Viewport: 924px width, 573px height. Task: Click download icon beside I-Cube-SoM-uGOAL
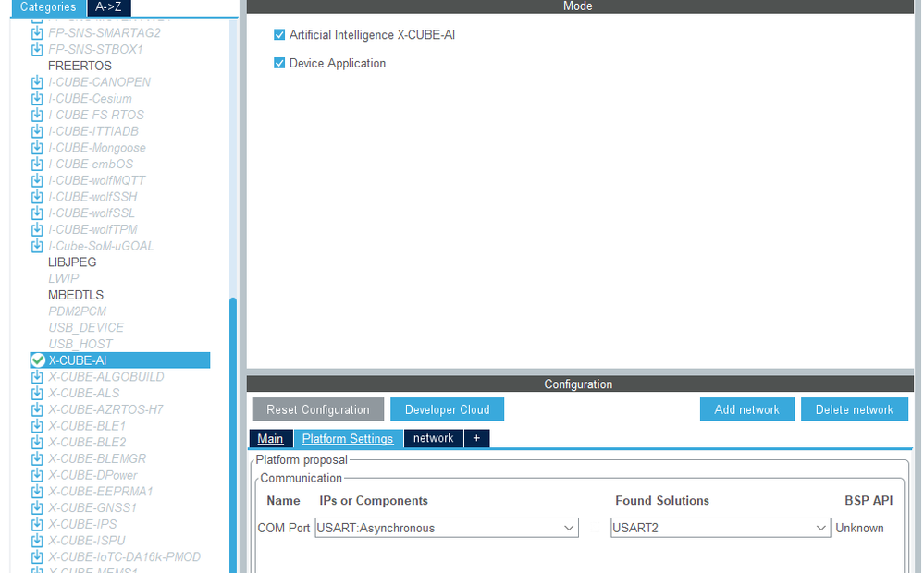click(37, 246)
